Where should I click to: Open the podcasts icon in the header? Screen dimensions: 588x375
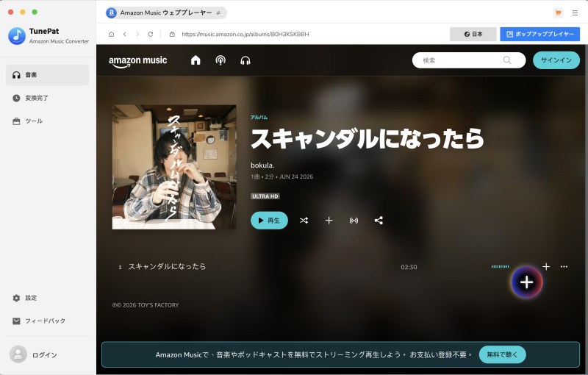[220, 60]
